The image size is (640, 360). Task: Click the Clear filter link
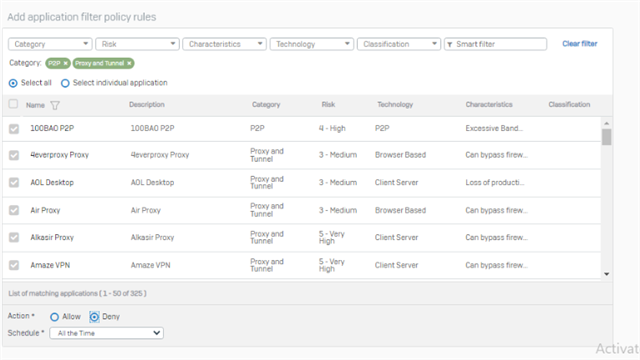tap(580, 44)
